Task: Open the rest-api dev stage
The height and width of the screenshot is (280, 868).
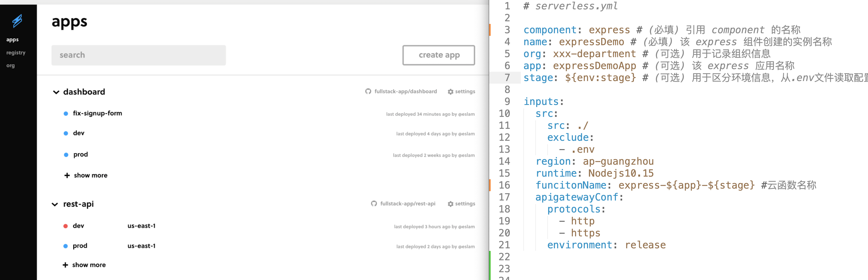Action: point(78,226)
